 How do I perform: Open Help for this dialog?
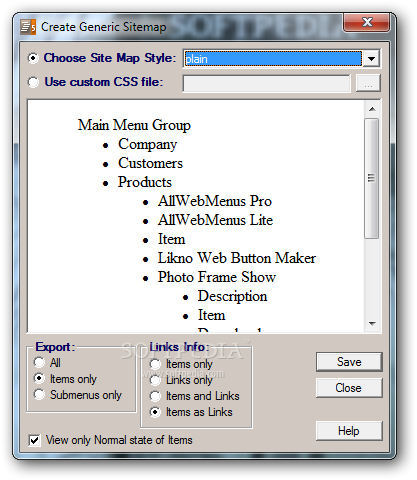(x=349, y=431)
